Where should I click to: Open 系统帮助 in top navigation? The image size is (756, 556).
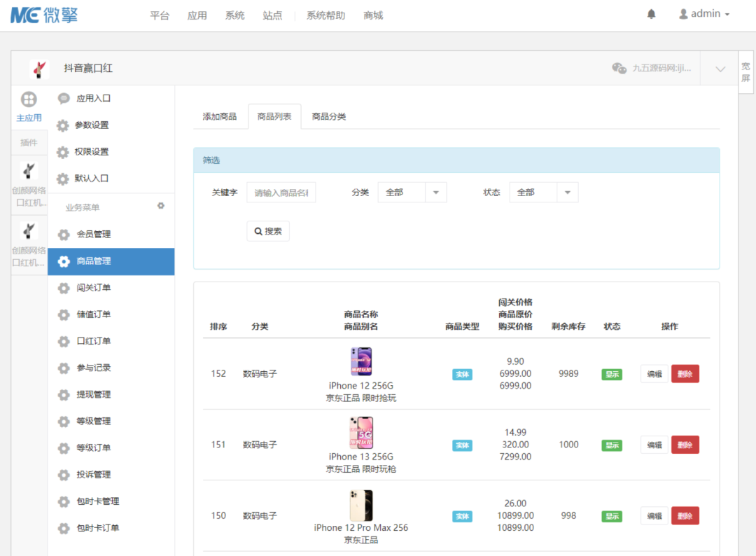(326, 15)
